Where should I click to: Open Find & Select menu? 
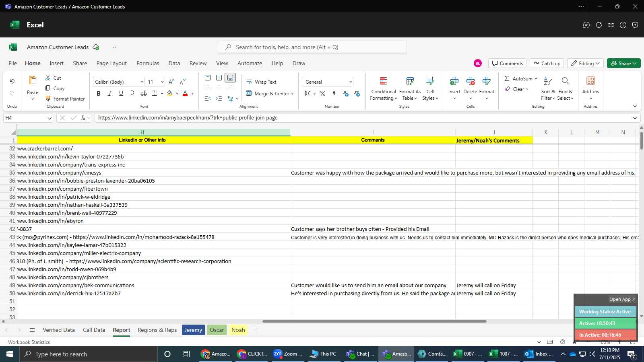point(566,88)
